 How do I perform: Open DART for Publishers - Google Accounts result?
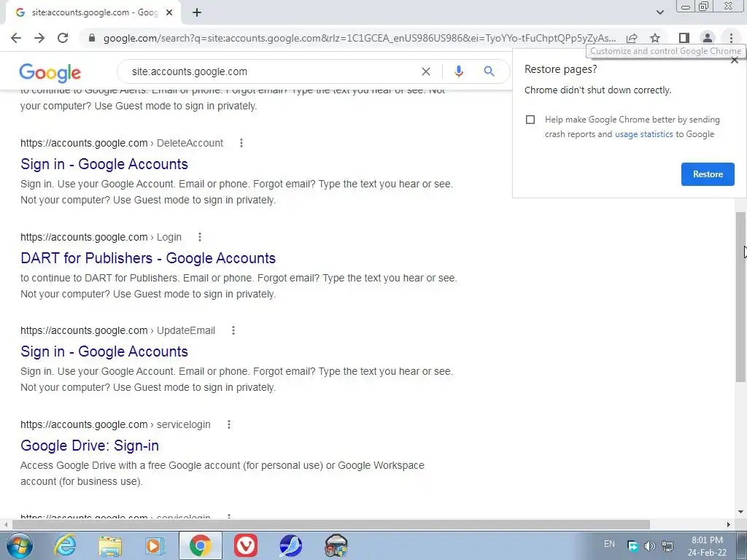(x=148, y=258)
